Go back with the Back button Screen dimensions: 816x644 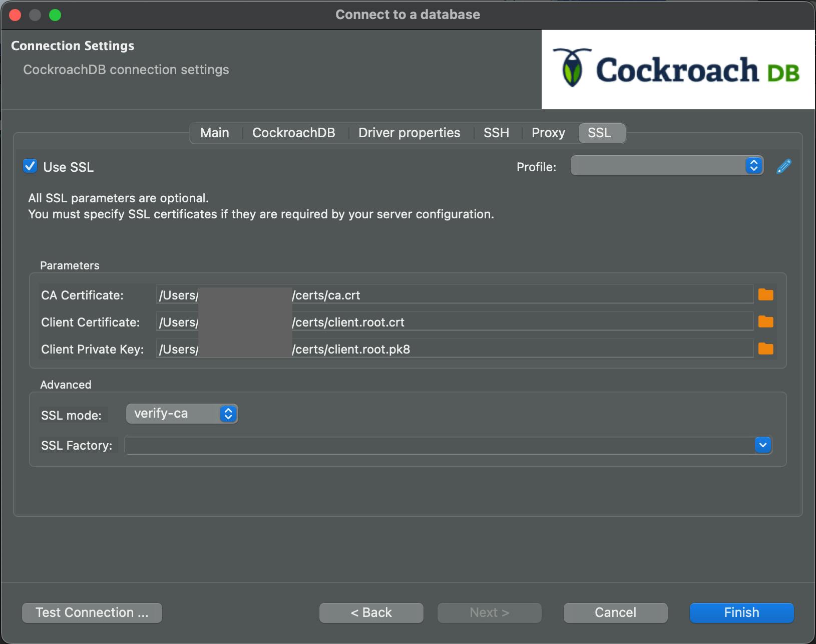click(x=371, y=612)
